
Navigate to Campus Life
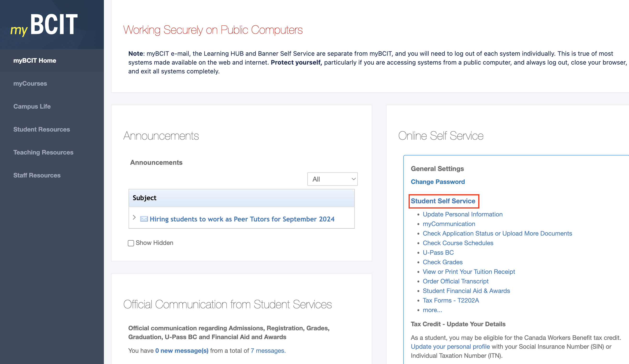tap(32, 106)
